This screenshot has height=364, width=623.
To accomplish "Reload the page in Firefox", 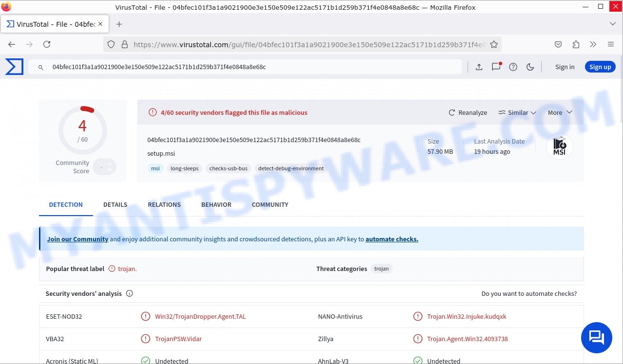I will point(47,44).
